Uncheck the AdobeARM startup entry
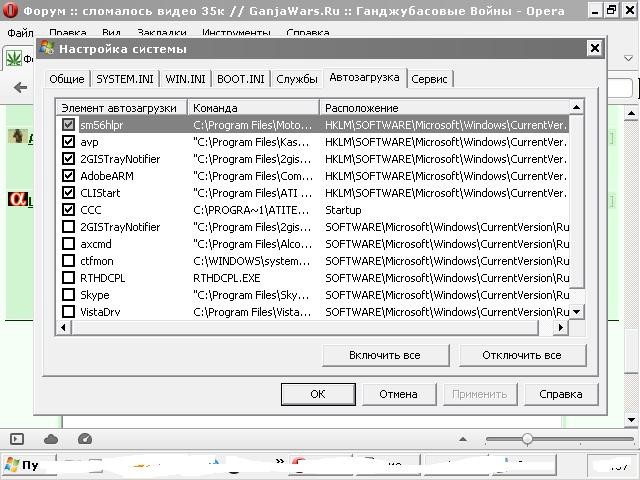The width and height of the screenshot is (640, 480). pos(68,176)
